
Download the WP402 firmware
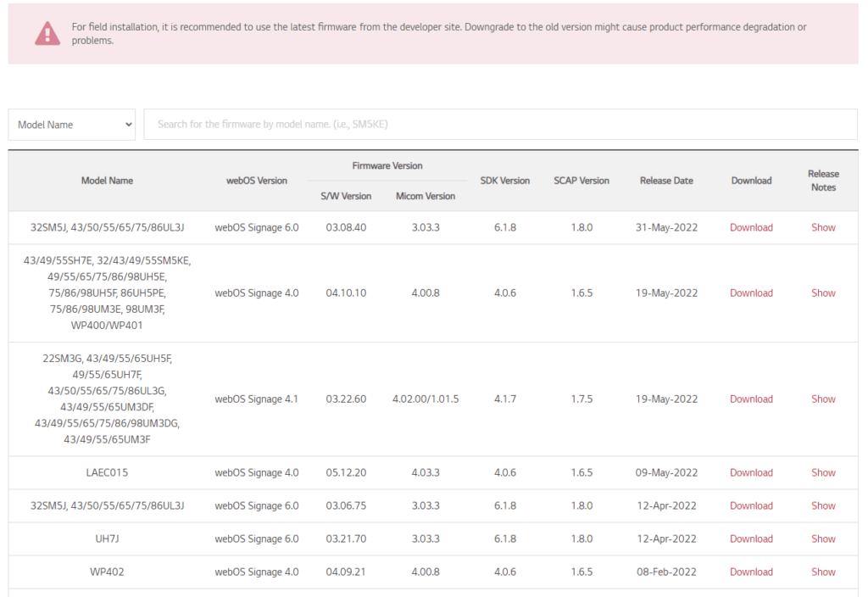coord(751,572)
